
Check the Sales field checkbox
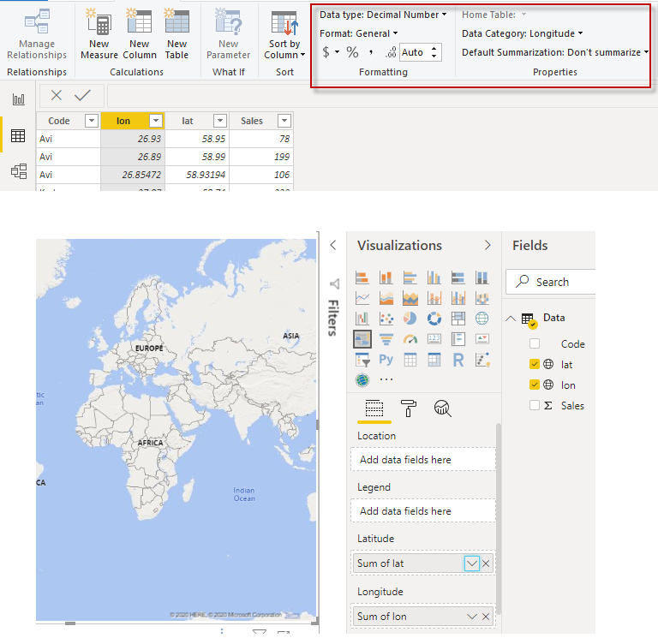[535, 405]
